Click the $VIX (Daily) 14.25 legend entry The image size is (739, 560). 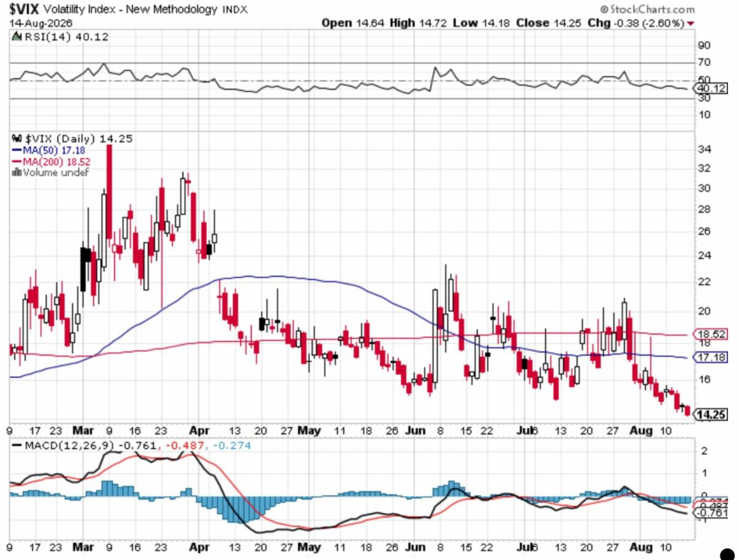(x=79, y=139)
